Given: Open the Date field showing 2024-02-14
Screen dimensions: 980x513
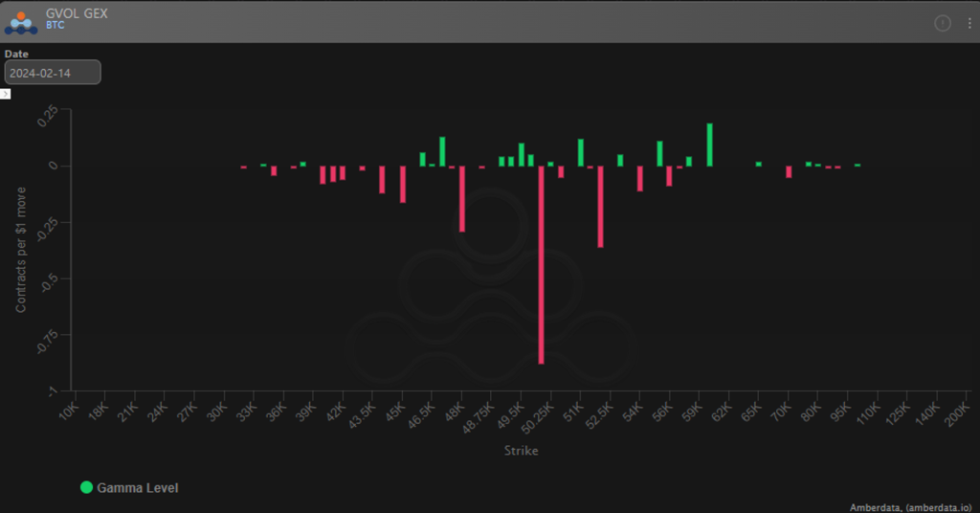Looking at the screenshot, I should pos(53,73).
